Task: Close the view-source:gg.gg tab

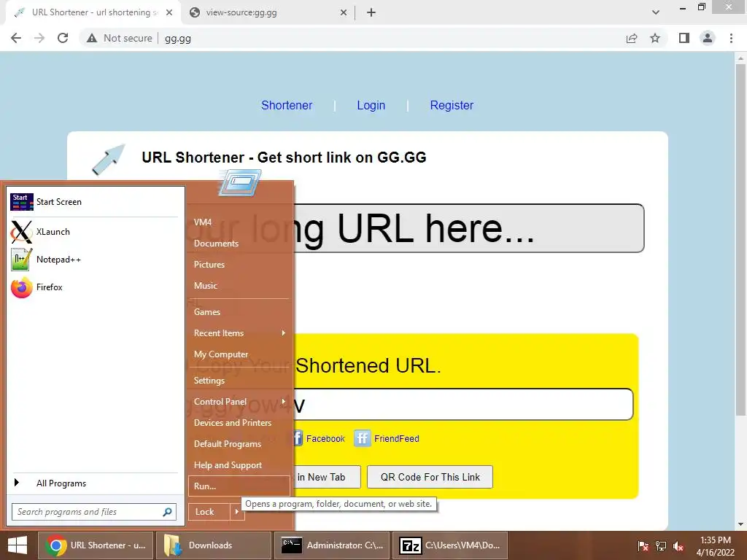Action: tap(344, 13)
